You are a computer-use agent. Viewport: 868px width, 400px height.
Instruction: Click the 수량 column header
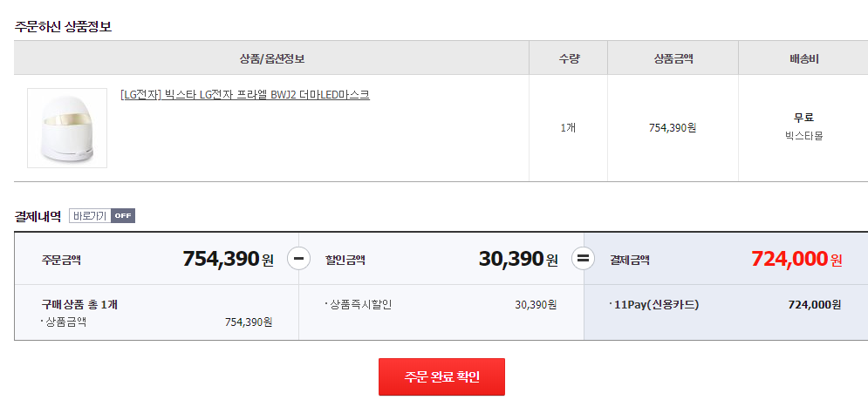569,58
